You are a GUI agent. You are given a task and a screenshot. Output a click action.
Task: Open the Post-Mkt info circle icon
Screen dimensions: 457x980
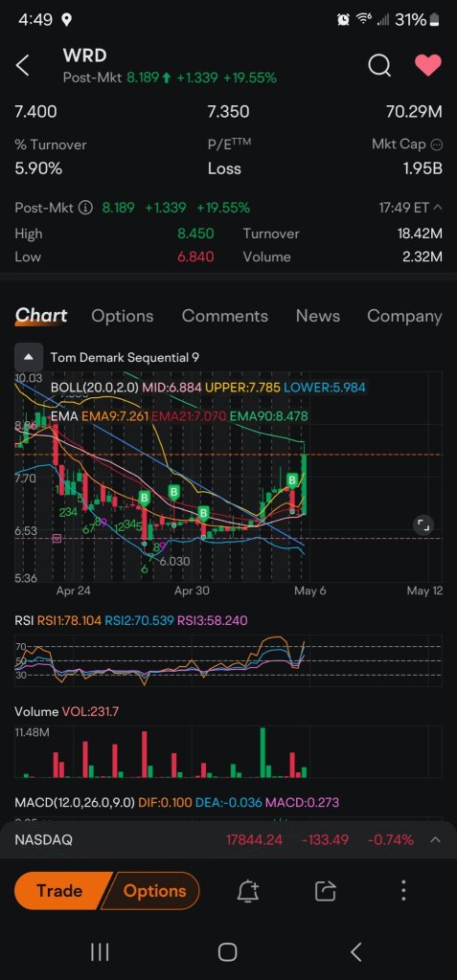(86, 208)
